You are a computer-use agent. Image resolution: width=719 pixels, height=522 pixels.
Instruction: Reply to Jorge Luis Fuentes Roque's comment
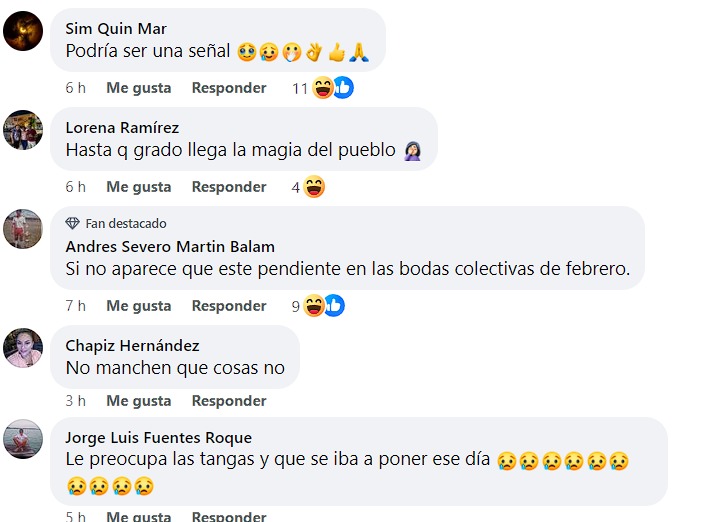(229, 516)
